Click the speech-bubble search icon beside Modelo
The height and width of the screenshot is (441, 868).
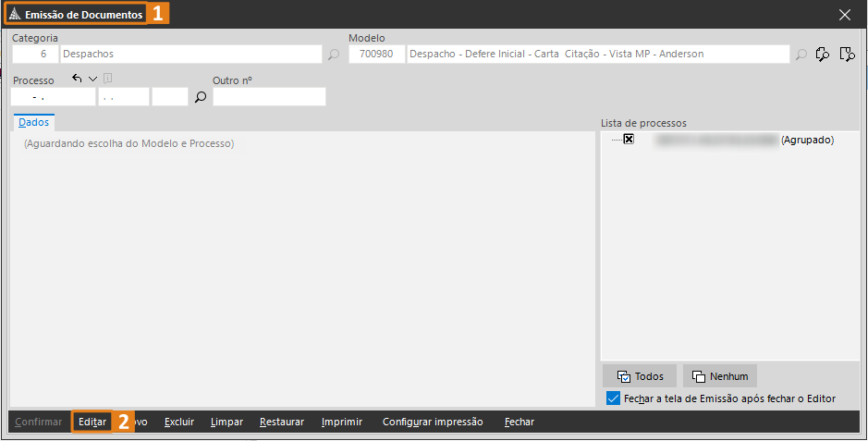pos(823,55)
